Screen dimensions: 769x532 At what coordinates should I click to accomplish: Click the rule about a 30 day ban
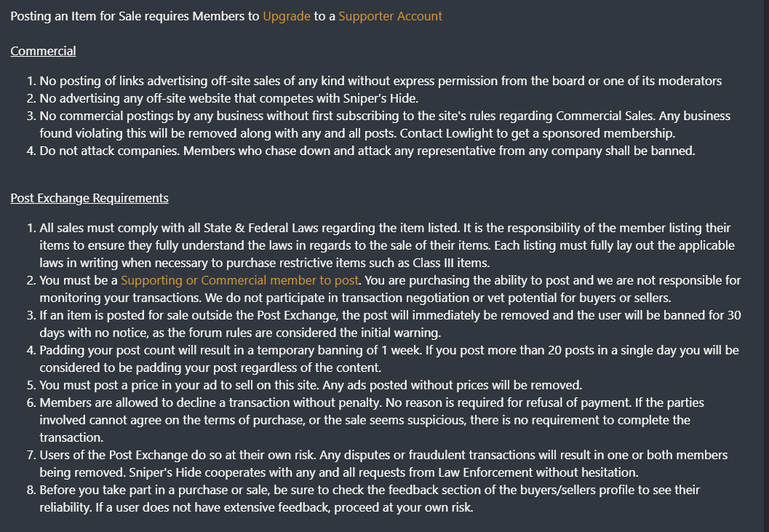[x=390, y=324]
